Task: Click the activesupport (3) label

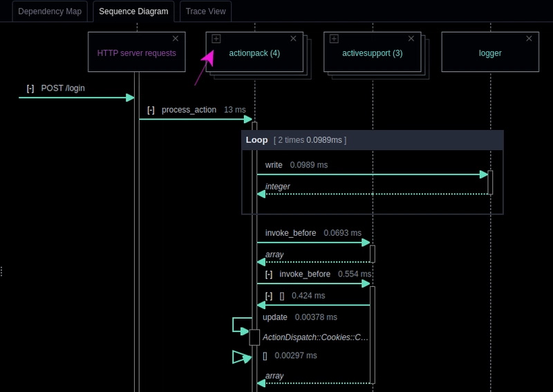Action: (x=372, y=53)
